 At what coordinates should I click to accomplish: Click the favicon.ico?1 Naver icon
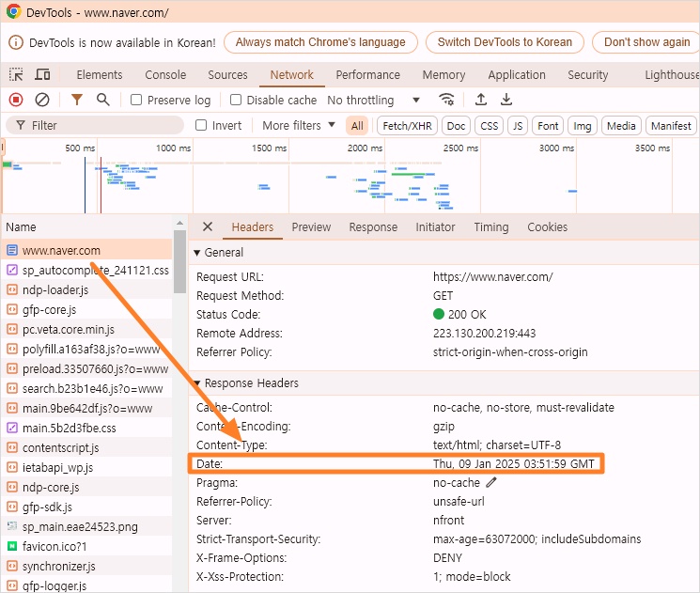pyautogui.click(x=12, y=546)
